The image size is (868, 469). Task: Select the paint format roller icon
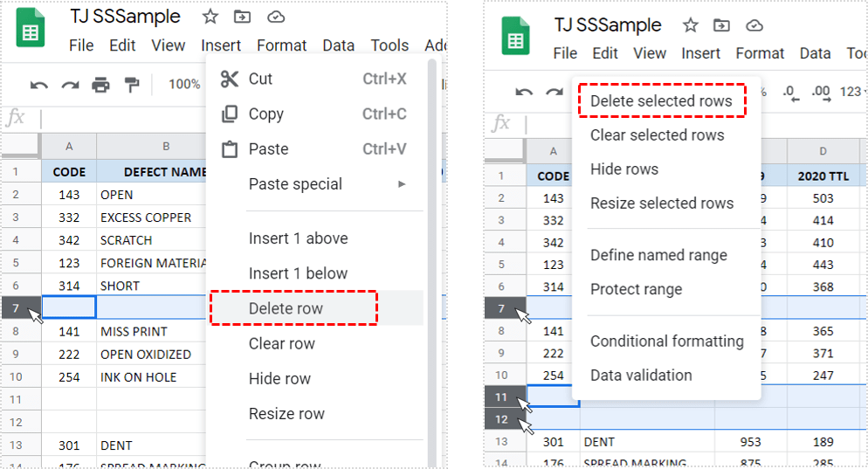click(132, 85)
